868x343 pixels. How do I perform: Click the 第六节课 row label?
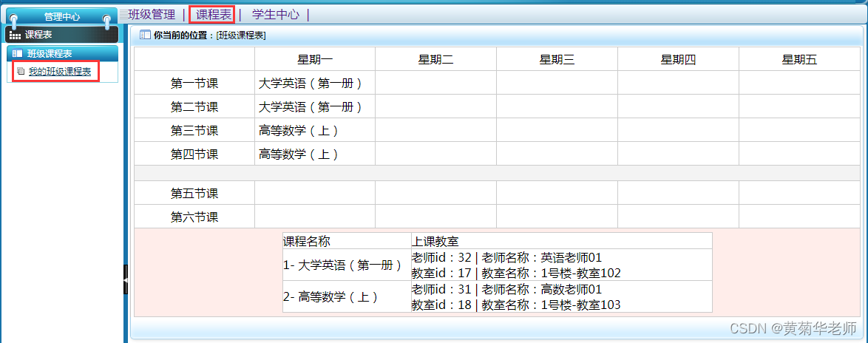tap(194, 217)
